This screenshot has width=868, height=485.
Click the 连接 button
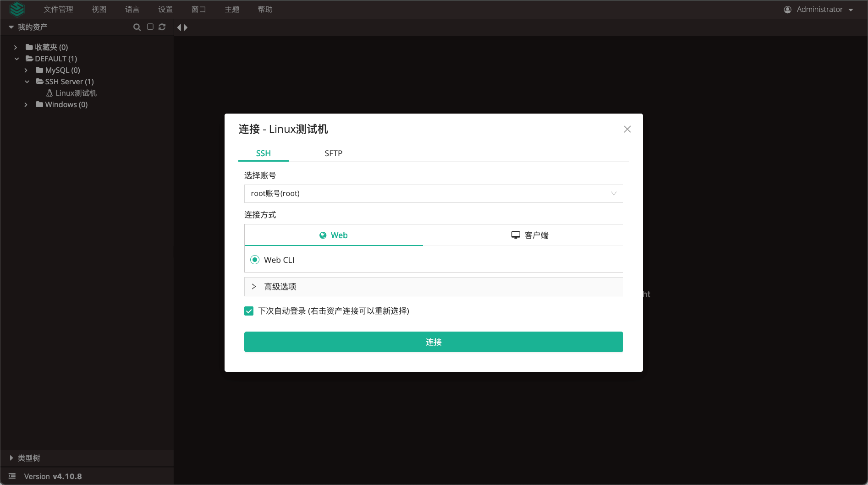point(433,342)
